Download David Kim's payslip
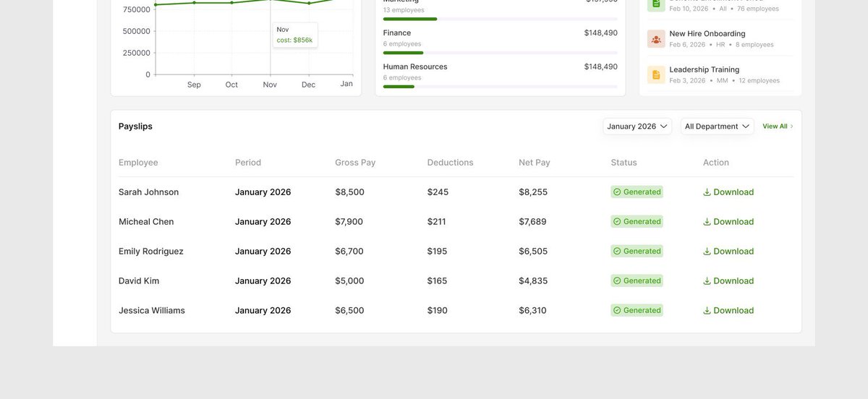868x399 pixels. point(728,281)
